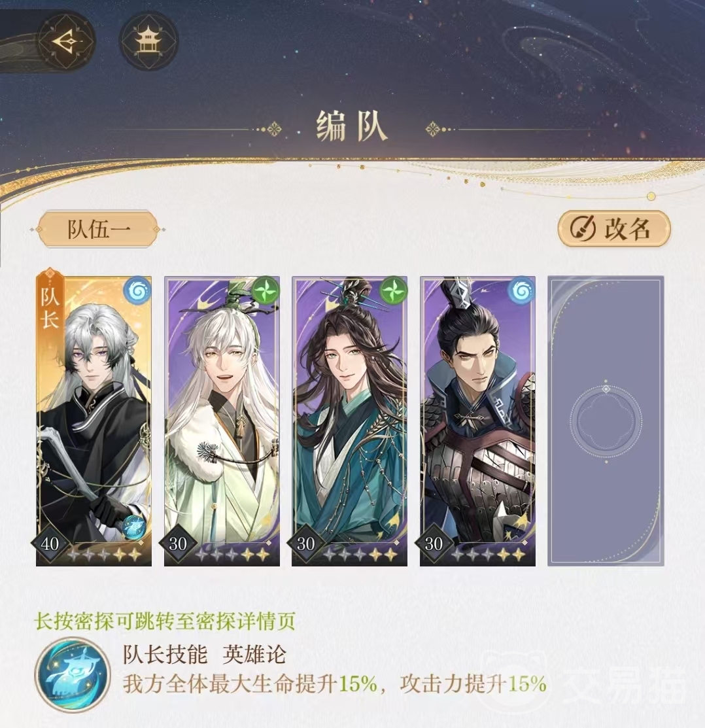Click the 改名 rename button
705x728 pixels.
pos(614,229)
